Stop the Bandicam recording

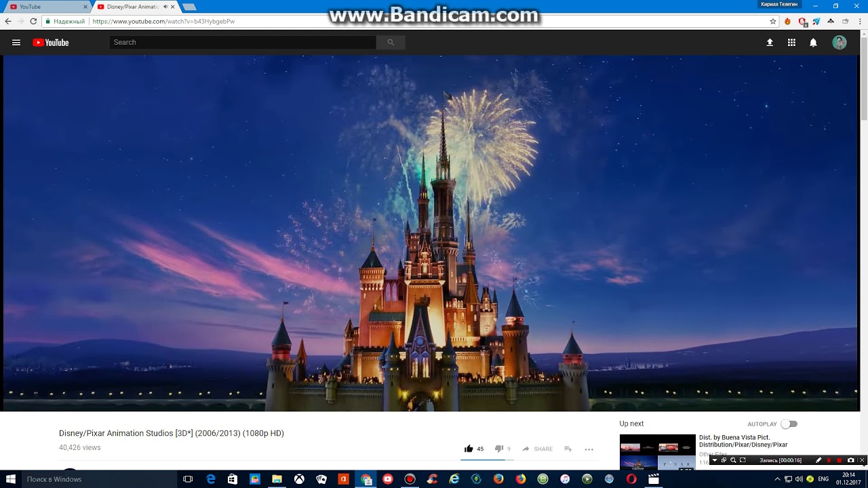(840, 460)
